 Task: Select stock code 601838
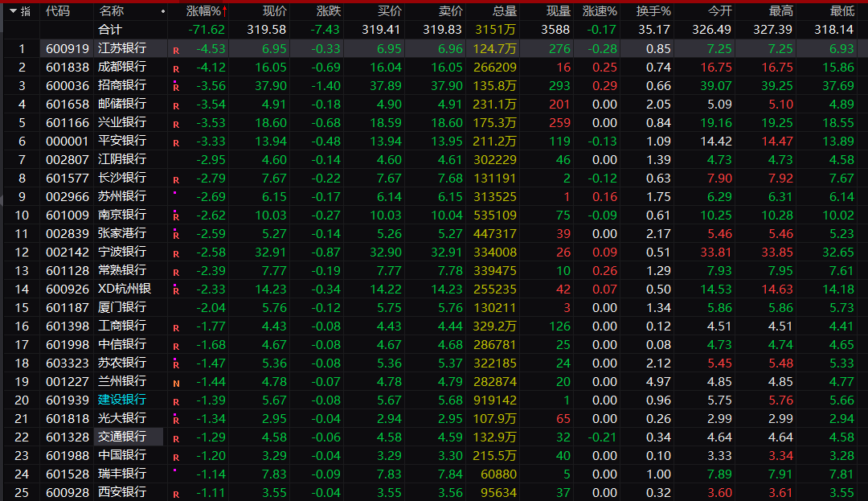[x=67, y=67]
